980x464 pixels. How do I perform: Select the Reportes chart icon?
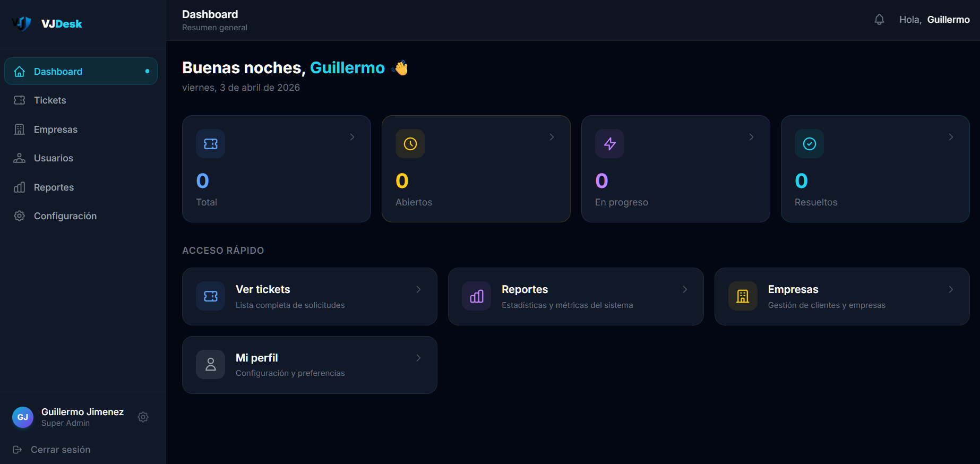coord(19,187)
